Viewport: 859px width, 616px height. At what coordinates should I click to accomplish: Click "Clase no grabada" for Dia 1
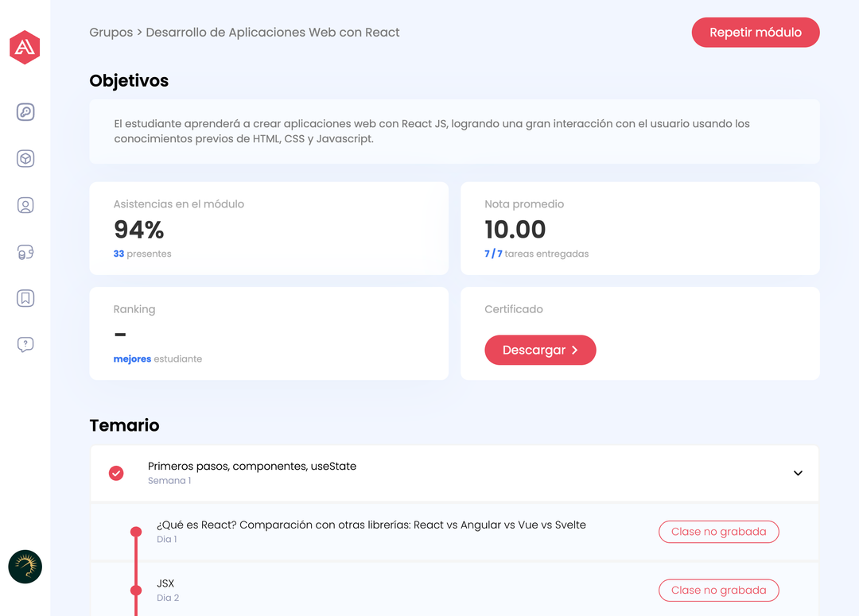point(718,532)
